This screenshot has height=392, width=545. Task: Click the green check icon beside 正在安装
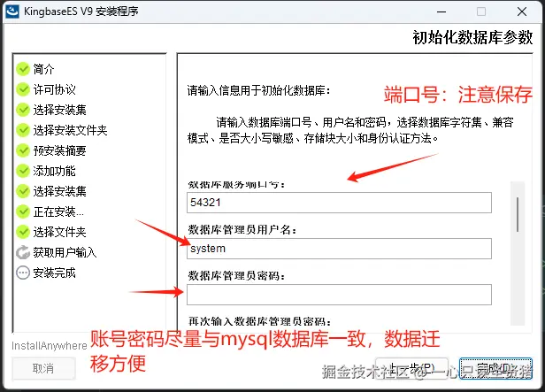click(x=23, y=211)
